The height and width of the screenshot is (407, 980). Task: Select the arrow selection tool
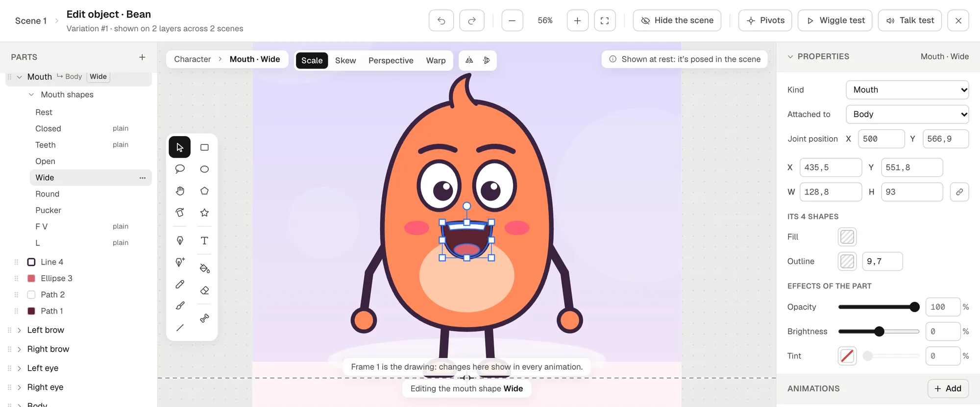click(x=180, y=147)
